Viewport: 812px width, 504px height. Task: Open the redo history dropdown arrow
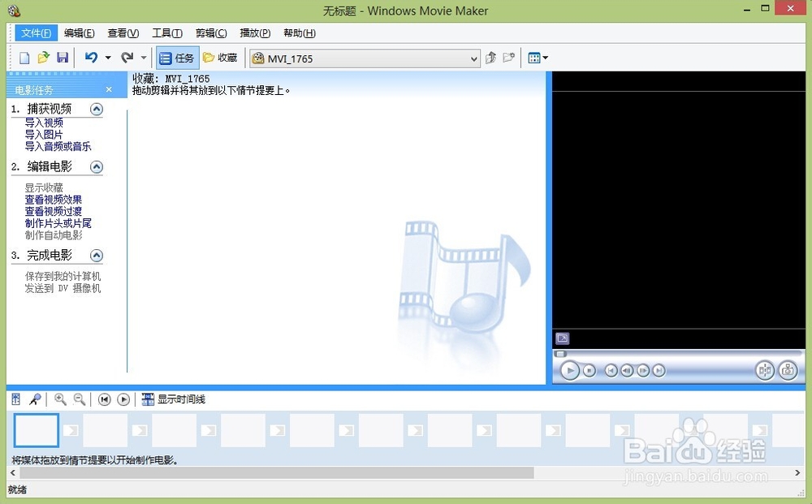point(144,58)
